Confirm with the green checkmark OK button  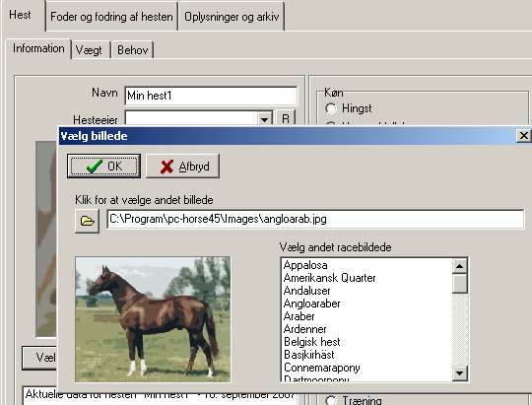tap(103, 166)
